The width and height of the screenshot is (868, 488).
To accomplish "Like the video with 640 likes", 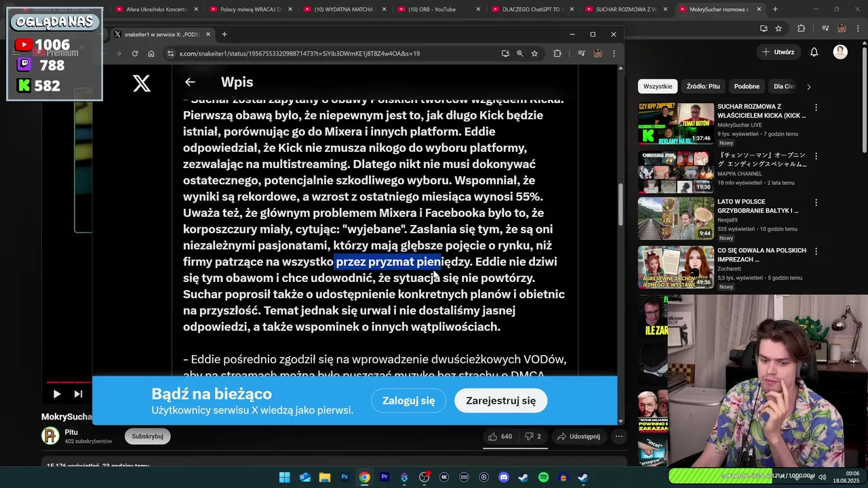I will pos(500,436).
